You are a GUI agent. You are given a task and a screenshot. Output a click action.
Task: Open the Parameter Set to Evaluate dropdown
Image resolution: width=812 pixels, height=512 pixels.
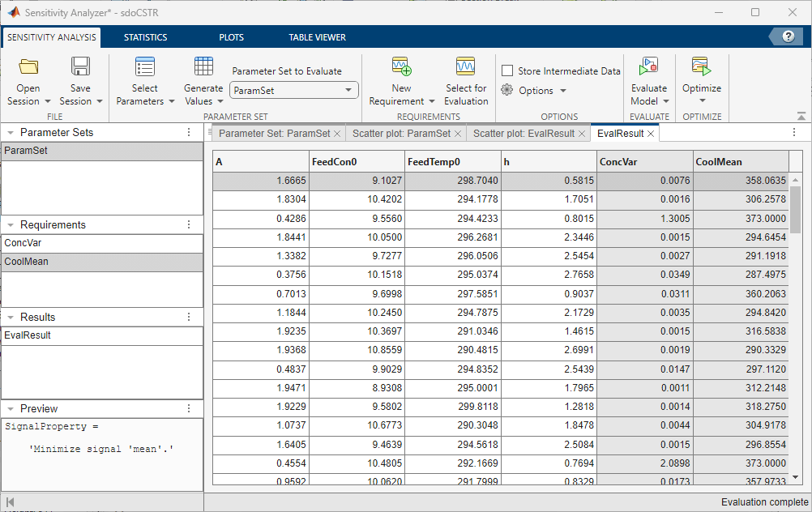293,91
